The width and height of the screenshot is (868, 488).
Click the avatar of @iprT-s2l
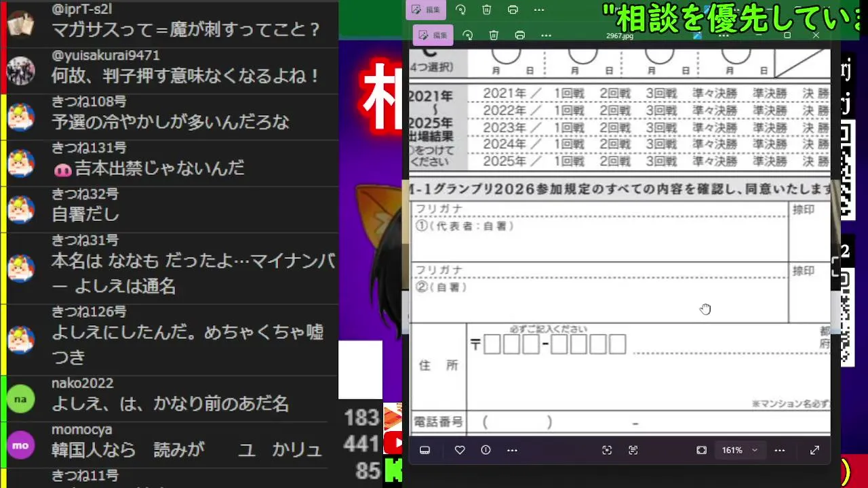(x=20, y=24)
